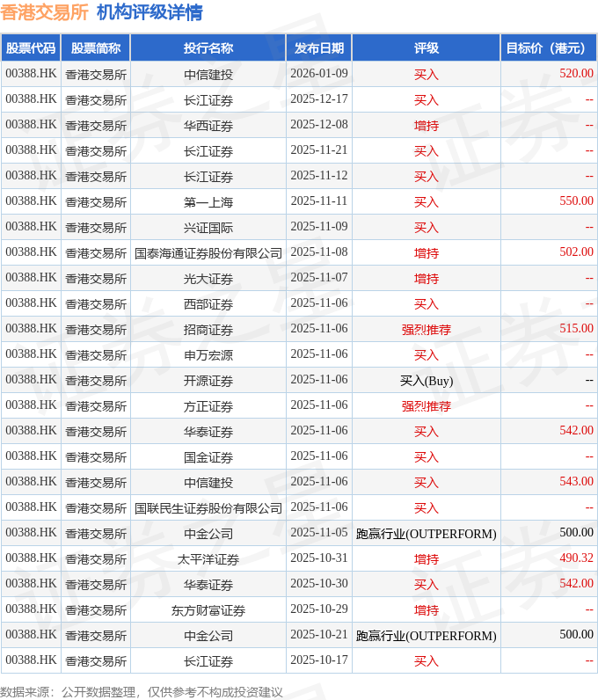This screenshot has height=700, width=598.
Task: Select the 开源证券 broker cell
Action: 208,380
